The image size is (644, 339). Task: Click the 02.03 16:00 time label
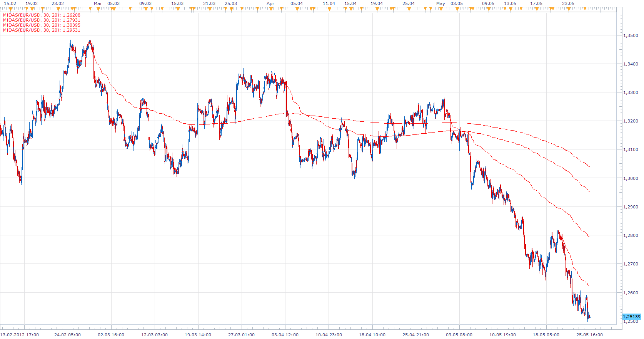[111, 335]
